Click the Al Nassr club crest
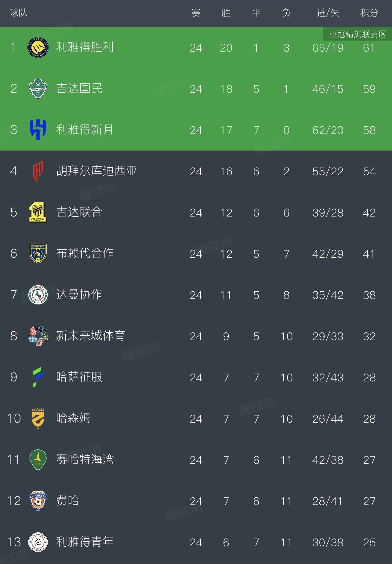Screen dimensions: 392x564 click(38, 47)
